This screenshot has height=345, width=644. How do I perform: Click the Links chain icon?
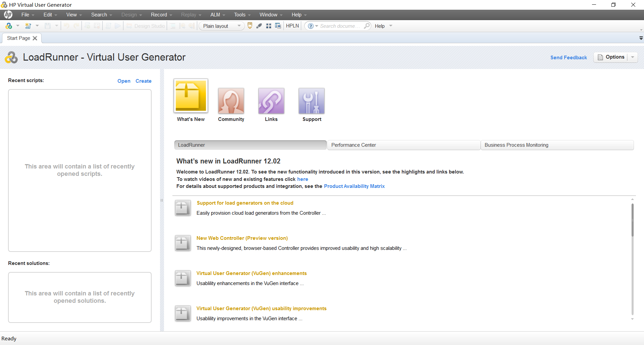point(271,101)
